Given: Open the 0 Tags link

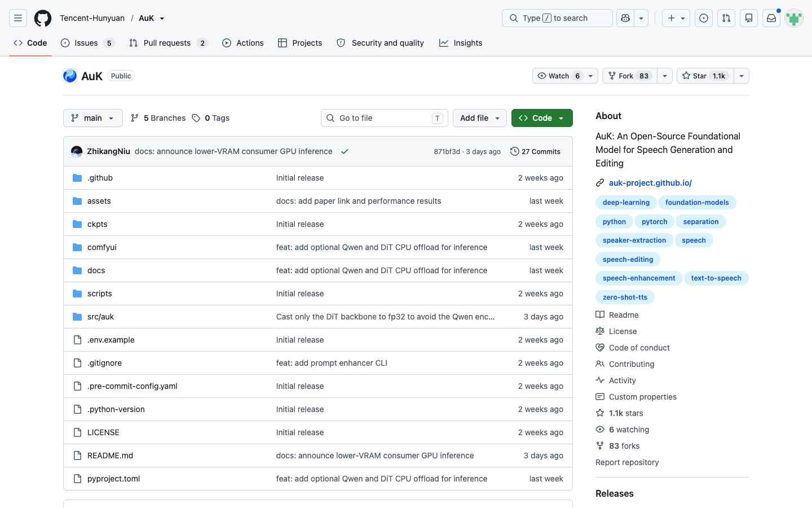Looking at the screenshot, I should click(210, 118).
